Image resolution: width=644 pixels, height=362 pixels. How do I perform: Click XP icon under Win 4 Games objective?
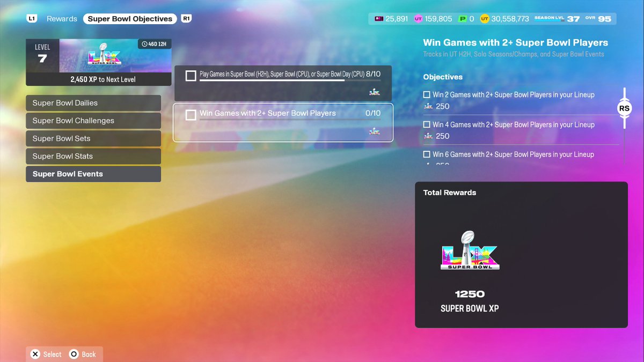click(x=428, y=136)
